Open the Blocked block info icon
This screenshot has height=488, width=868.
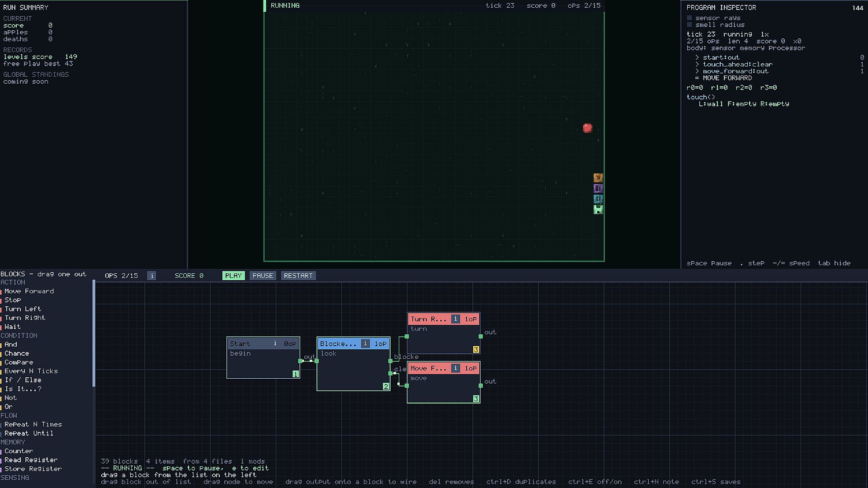tap(365, 343)
